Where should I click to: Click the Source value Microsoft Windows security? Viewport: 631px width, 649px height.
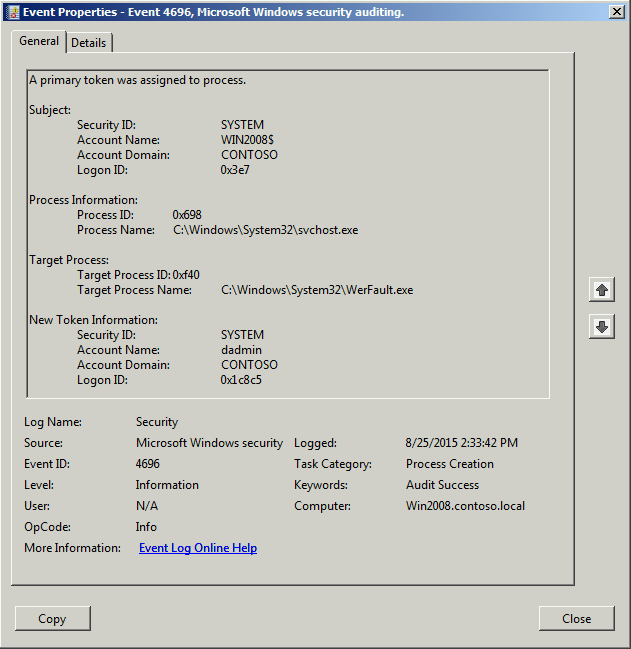209,443
